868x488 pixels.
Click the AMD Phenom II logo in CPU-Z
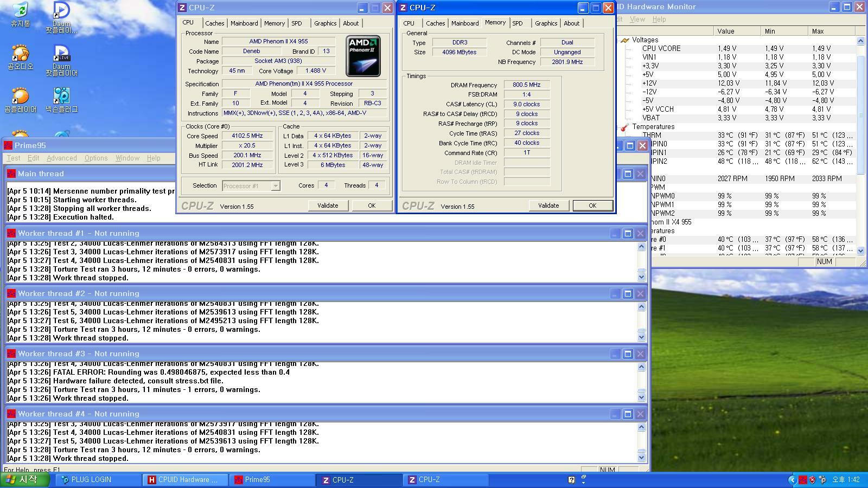click(x=363, y=56)
